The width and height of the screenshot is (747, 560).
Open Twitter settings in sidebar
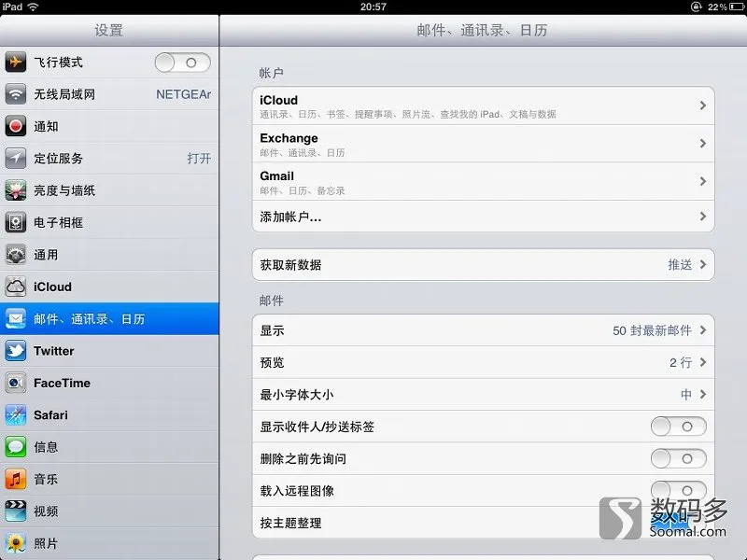click(109, 351)
